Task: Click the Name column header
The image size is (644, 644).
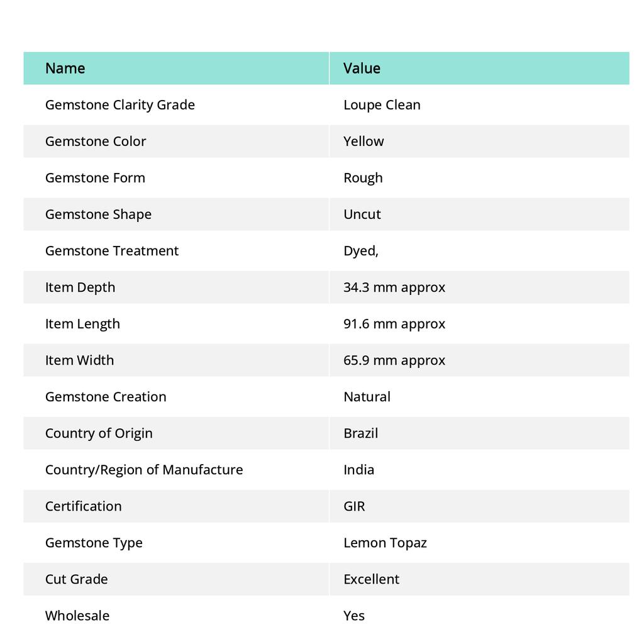Action: (65, 68)
